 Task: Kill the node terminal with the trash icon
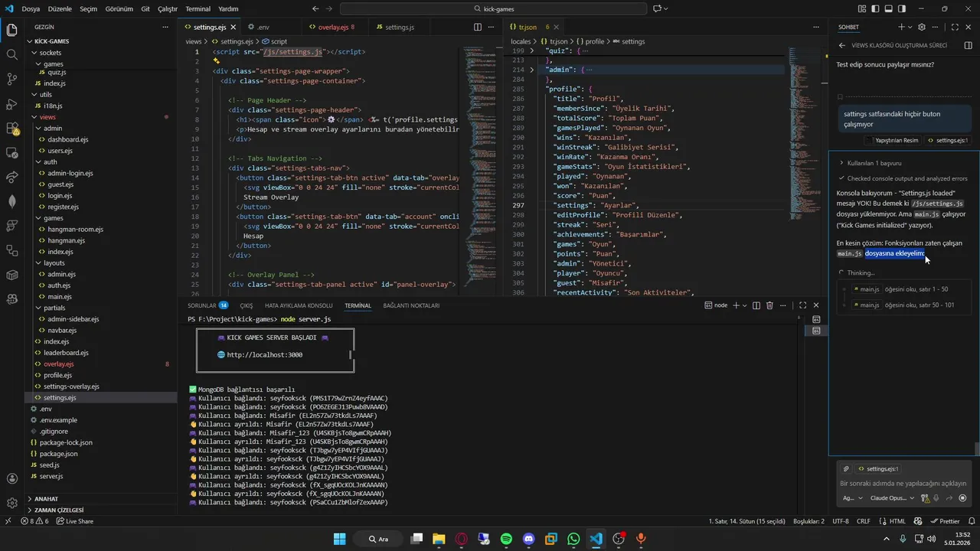coord(769,305)
